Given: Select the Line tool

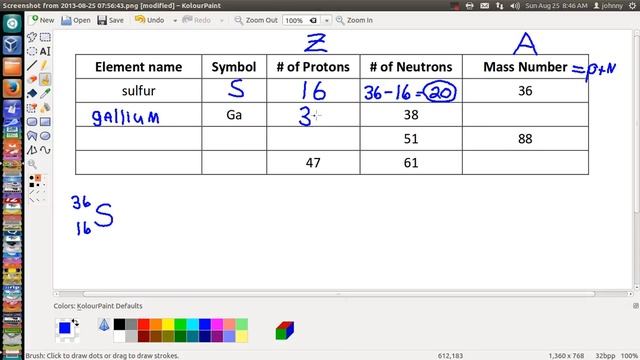Looking at the screenshot, I should [32, 65].
